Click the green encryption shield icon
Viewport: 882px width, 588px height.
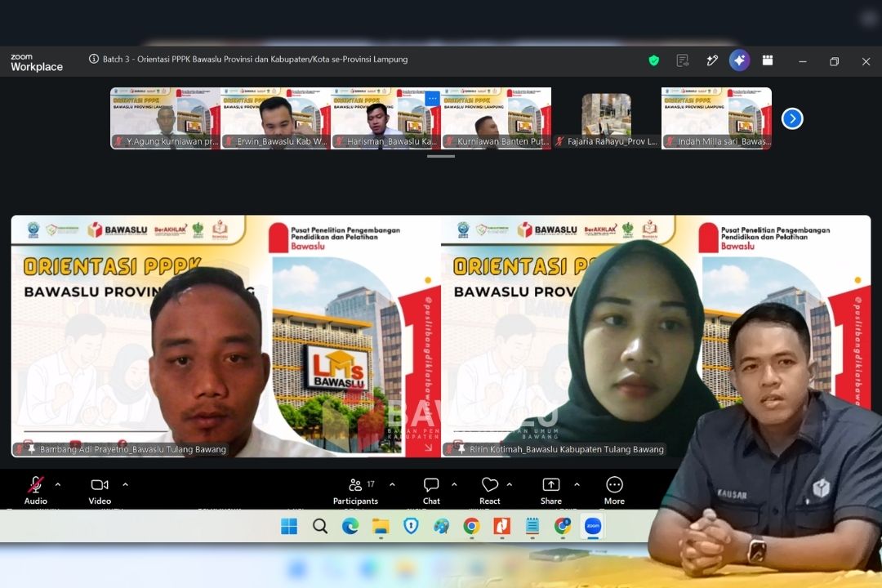coord(653,60)
